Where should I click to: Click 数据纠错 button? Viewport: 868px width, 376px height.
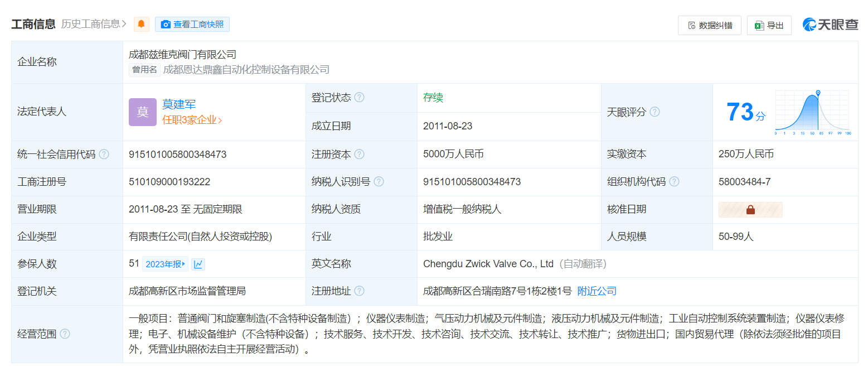(x=710, y=25)
